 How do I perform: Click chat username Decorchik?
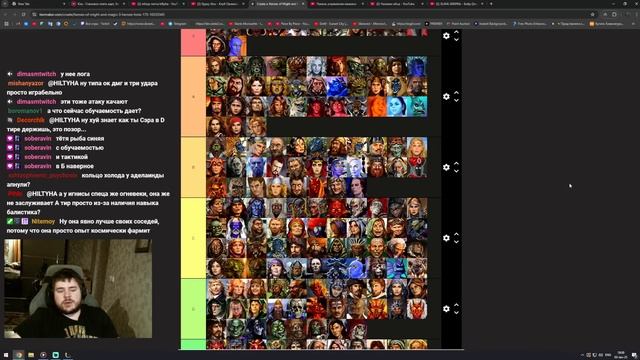coord(31,120)
